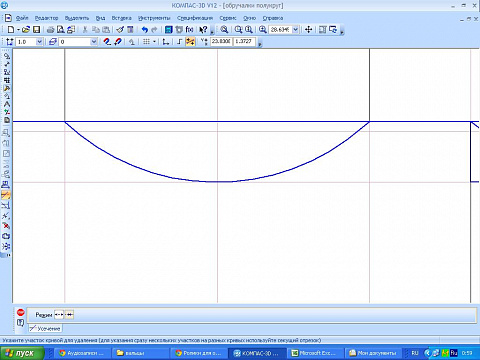Open the Вид menu
This screenshot has height=360, width=480.
(100, 18)
